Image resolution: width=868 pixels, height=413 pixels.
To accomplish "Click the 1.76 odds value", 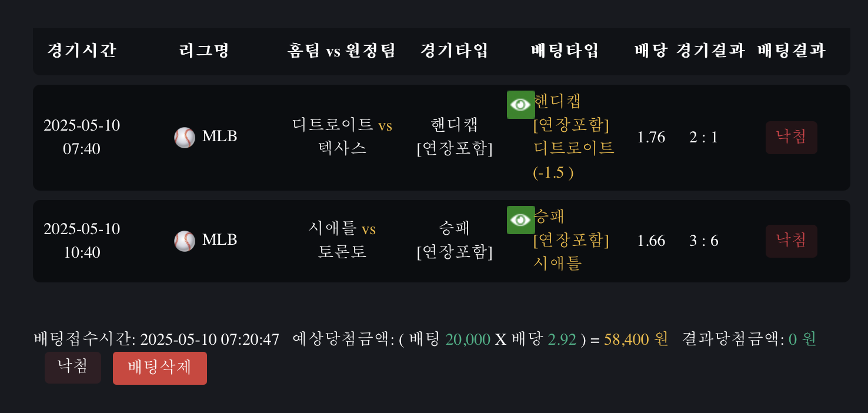I will pyautogui.click(x=651, y=138).
